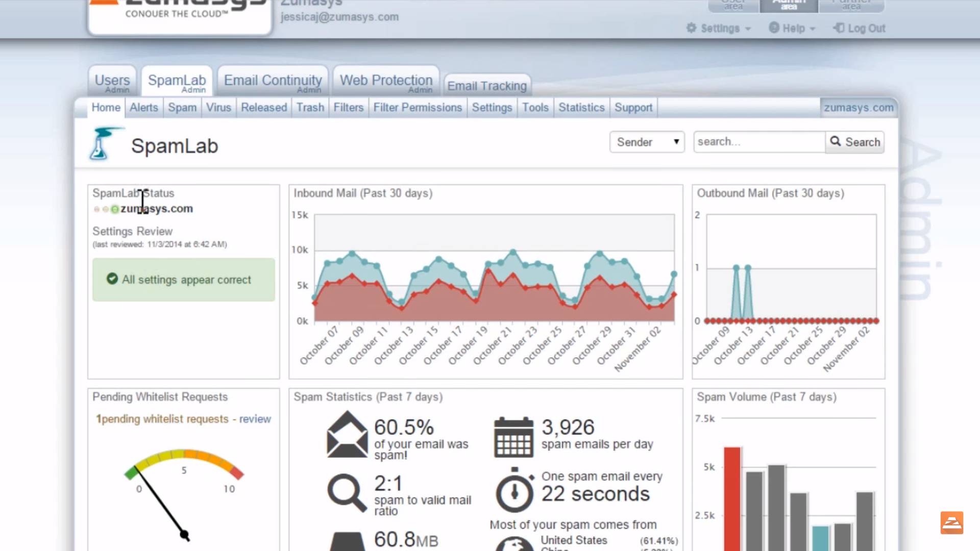Click the zumasys.com status domain text

coord(157,209)
